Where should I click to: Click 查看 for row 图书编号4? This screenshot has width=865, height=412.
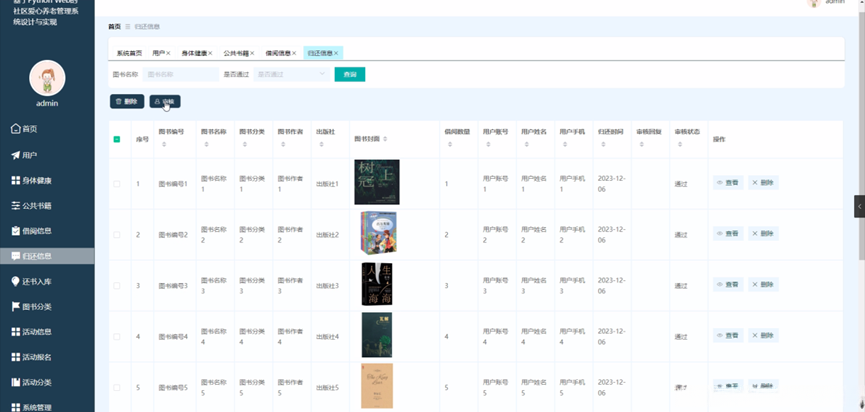click(x=728, y=335)
